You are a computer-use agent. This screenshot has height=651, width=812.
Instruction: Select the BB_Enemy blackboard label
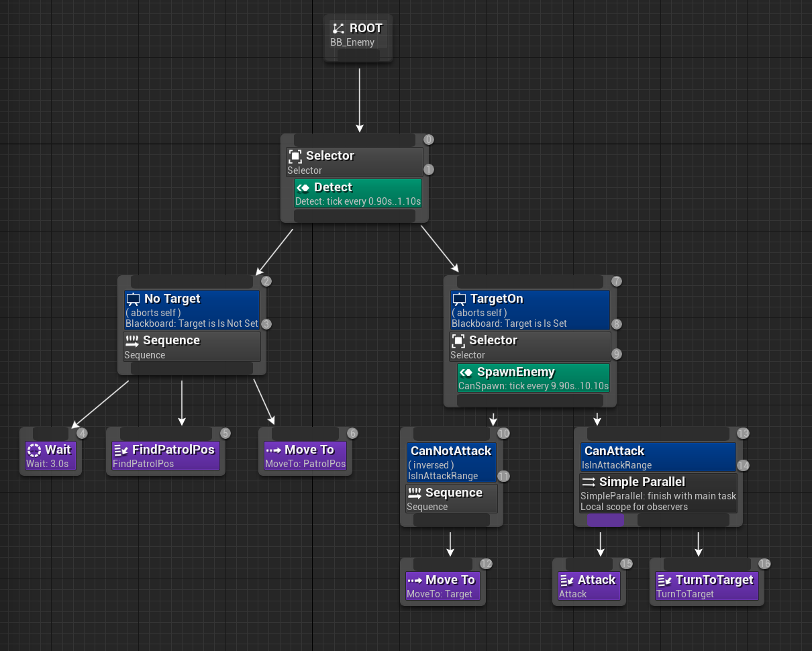(352, 42)
